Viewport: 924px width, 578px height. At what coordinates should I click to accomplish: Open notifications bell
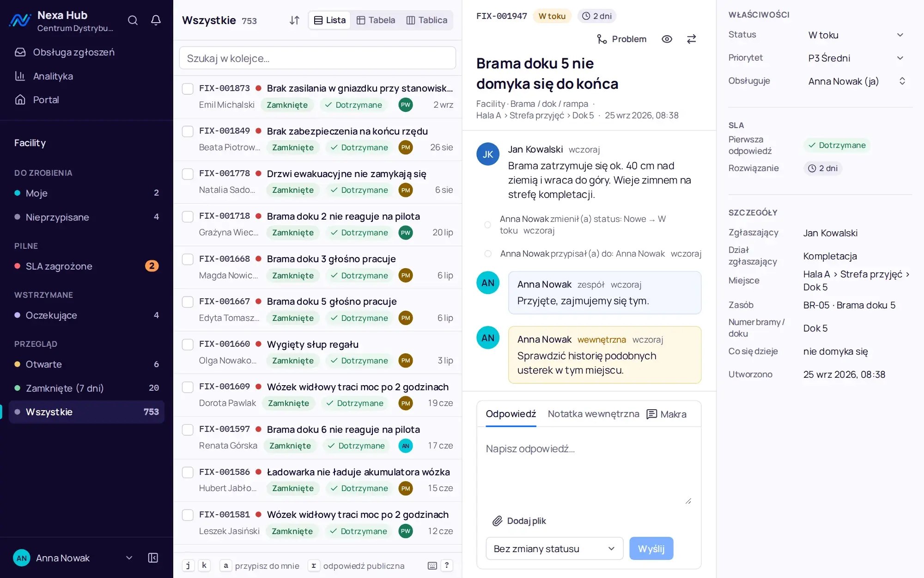(x=156, y=20)
